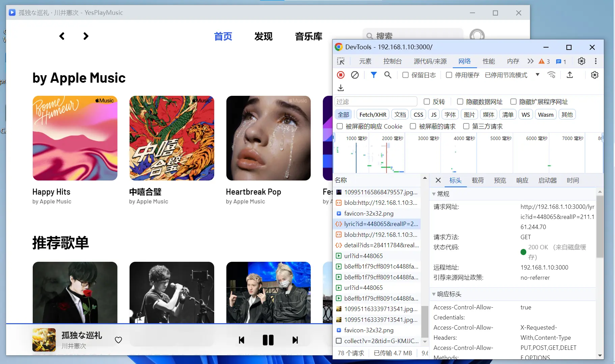Viewport: 615px width, 364px height.
Task: Go back with the left arrow in YesPlayMusic
Action: [x=62, y=36]
